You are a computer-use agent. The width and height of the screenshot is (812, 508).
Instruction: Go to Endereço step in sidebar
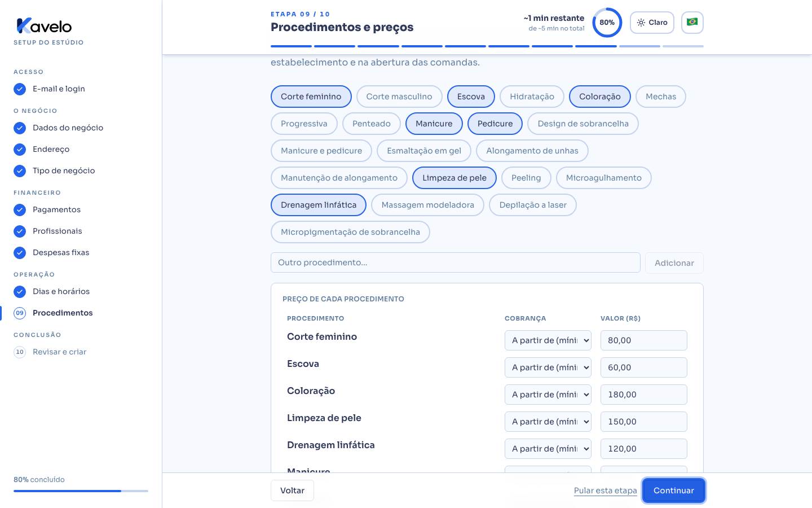(51, 150)
